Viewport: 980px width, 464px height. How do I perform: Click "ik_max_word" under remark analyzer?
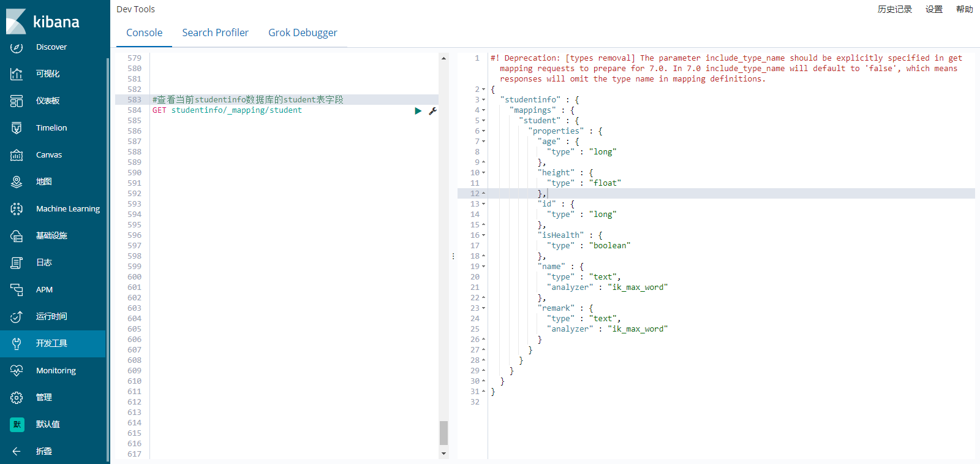(638, 329)
